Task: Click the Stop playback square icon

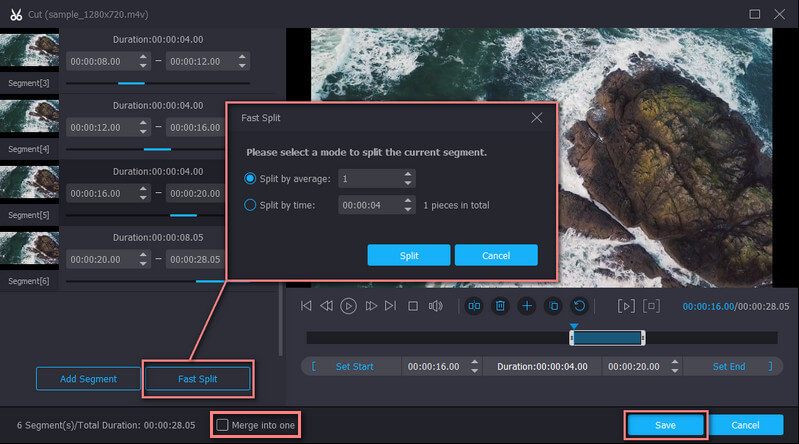Action: click(x=412, y=306)
